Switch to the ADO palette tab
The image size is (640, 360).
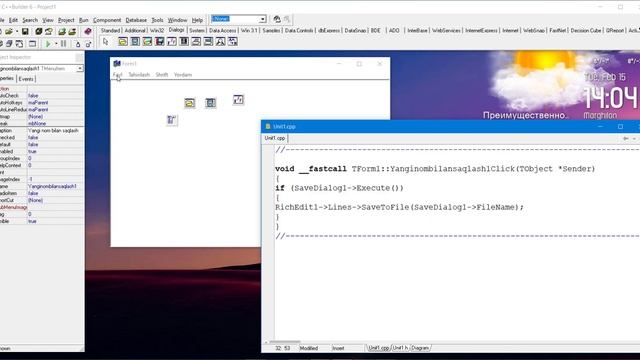394,31
